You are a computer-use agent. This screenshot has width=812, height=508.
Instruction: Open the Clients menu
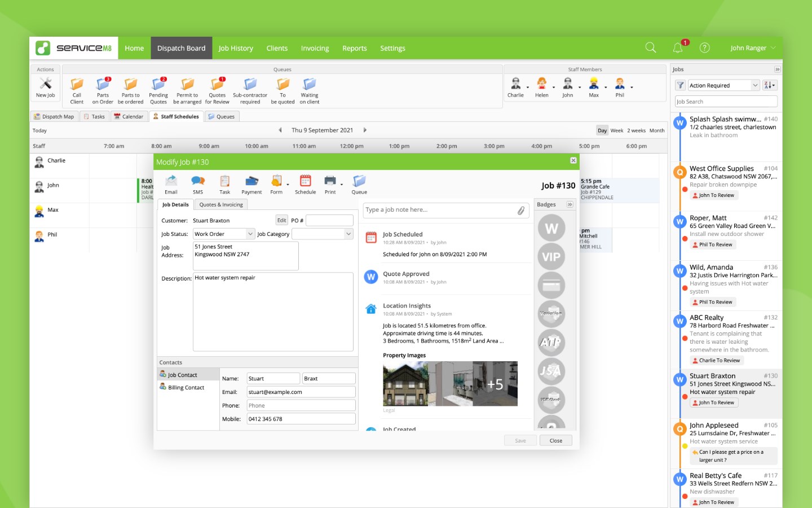pos(277,48)
